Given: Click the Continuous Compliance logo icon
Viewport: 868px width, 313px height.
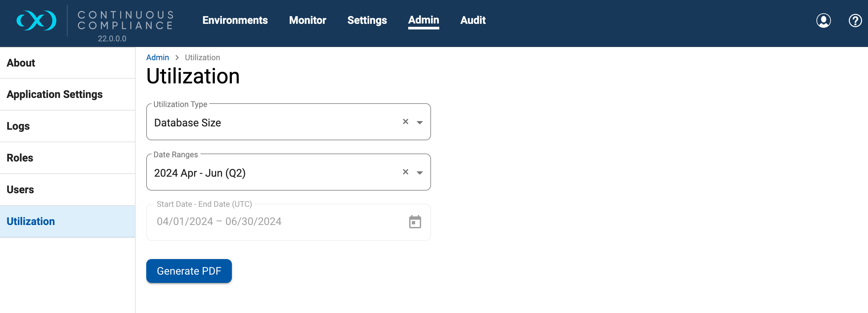Looking at the screenshot, I should (x=36, y=21).
